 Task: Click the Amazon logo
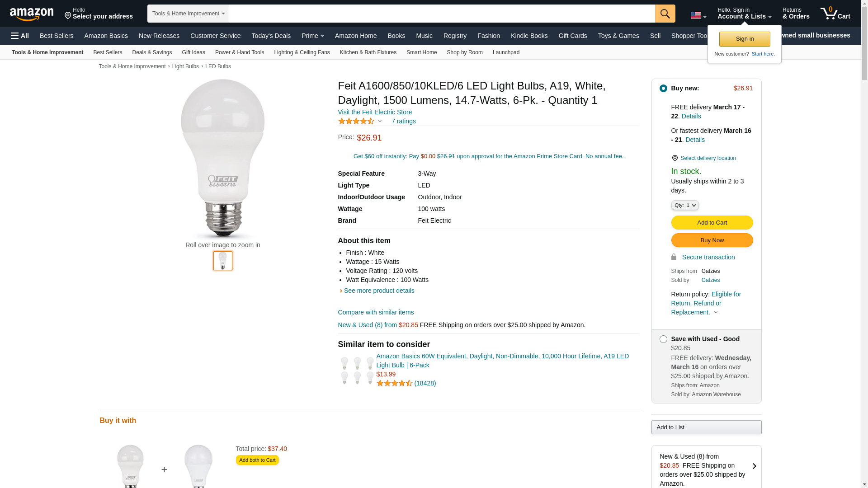pos(32,14)
